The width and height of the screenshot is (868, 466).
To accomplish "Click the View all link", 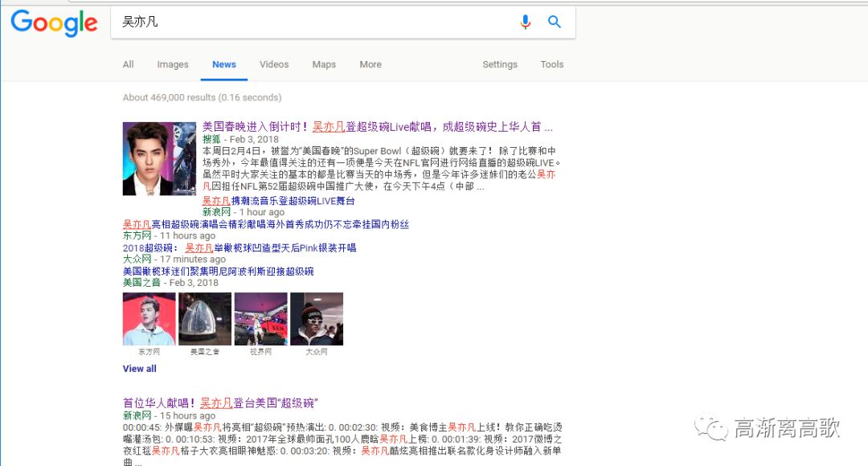I will click(x=140, y=369).
